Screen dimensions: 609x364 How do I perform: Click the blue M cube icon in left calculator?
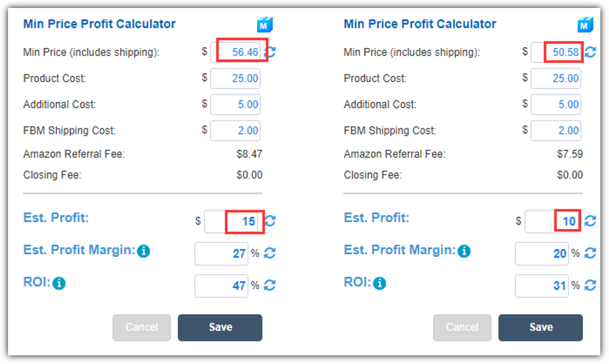pos(265,25)
